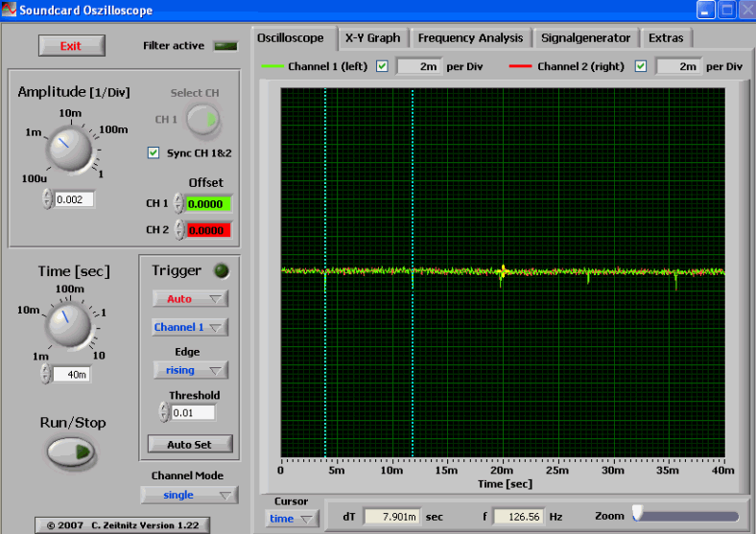Open the trigger Channel 1 dropdown

[x=190, y=327]
